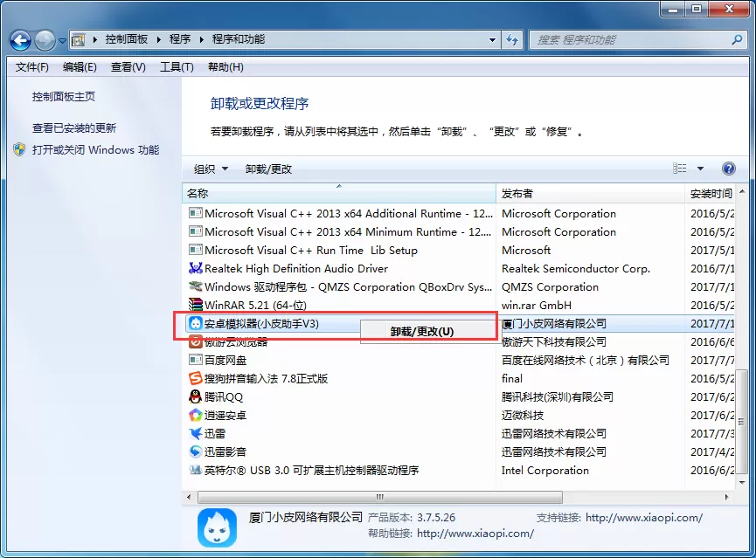Click publisher cell 腾讯科技(深圳)有限公司

click(x=558, y=396)
